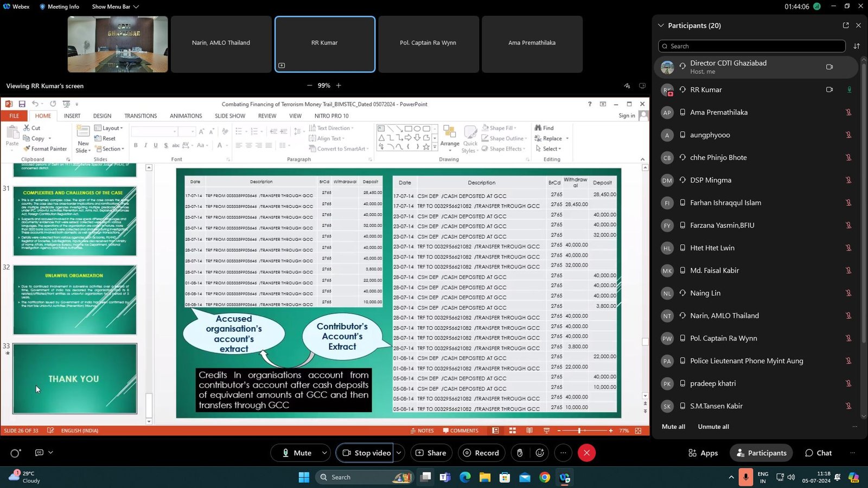The height and width of the screenshot is (488, 868).
Task: Open the Show Menu Bar dropdown
Action: [115, 7]
